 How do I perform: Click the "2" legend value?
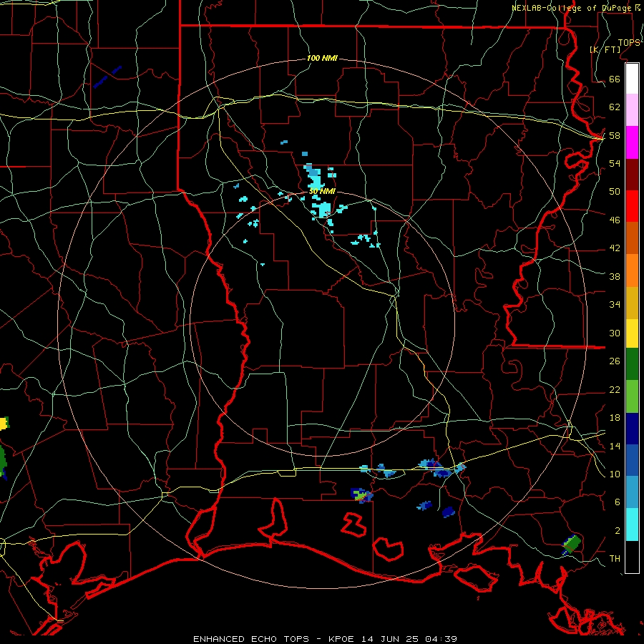click(x=618, y=531)
